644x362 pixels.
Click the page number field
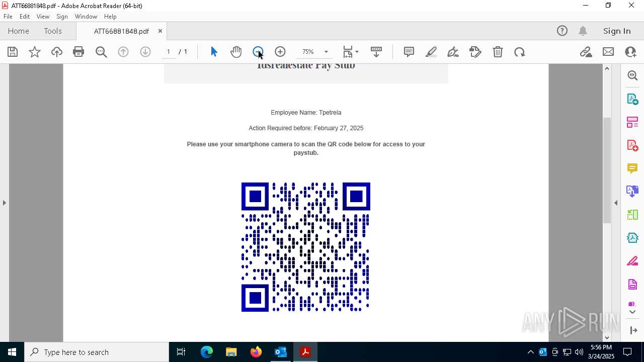click(168, 52)
